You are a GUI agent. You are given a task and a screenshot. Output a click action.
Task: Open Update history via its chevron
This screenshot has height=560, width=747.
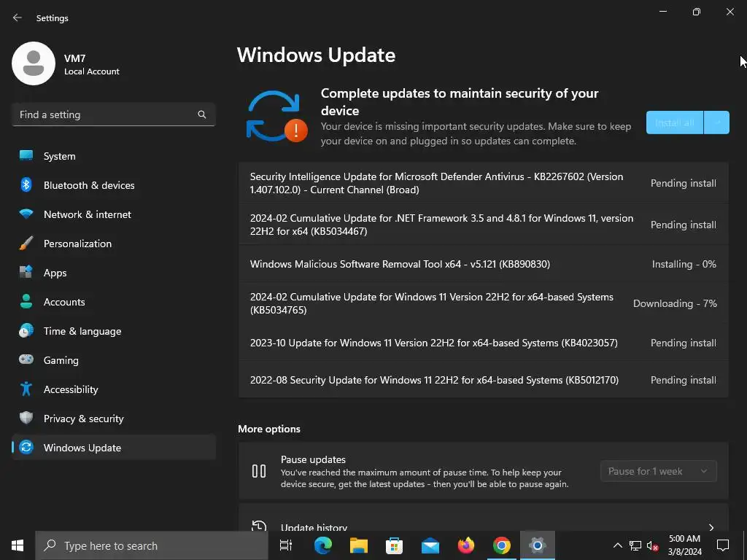(711, 527)
